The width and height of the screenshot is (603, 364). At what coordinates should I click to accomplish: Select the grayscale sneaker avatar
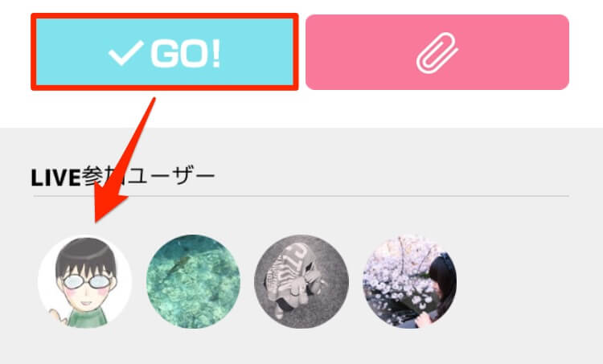click(x=301, y=281)
